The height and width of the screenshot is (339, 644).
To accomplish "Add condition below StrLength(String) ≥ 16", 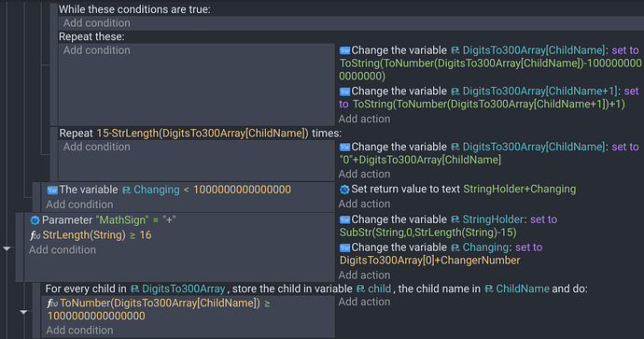I will 63,250.
